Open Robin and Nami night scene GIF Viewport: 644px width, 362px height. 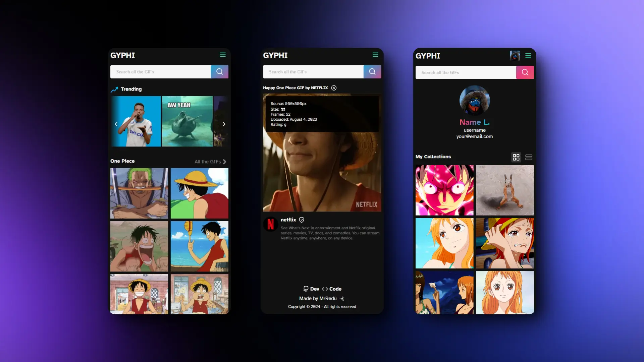coord(444,293)
